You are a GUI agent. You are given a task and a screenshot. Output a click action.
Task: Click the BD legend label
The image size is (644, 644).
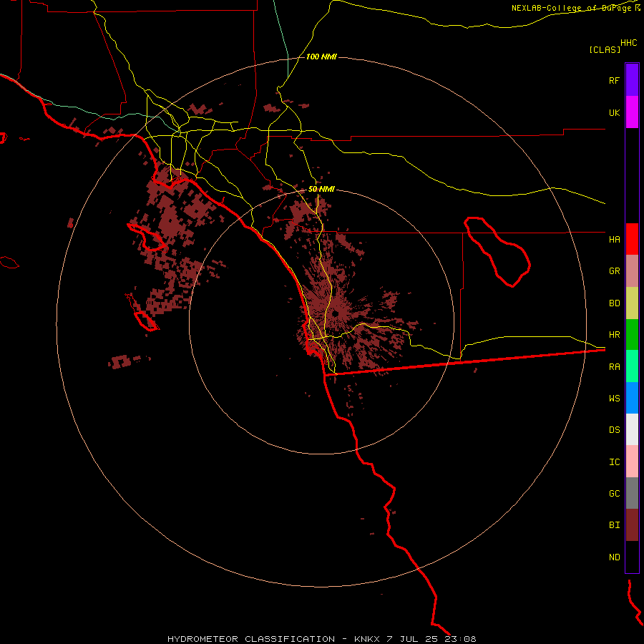pos(614,303)
